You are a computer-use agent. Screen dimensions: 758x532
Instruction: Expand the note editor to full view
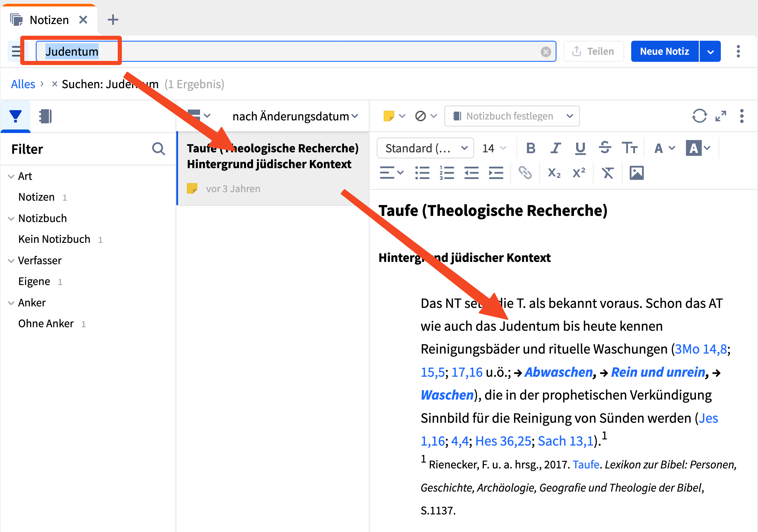click(x=721, y=116)
